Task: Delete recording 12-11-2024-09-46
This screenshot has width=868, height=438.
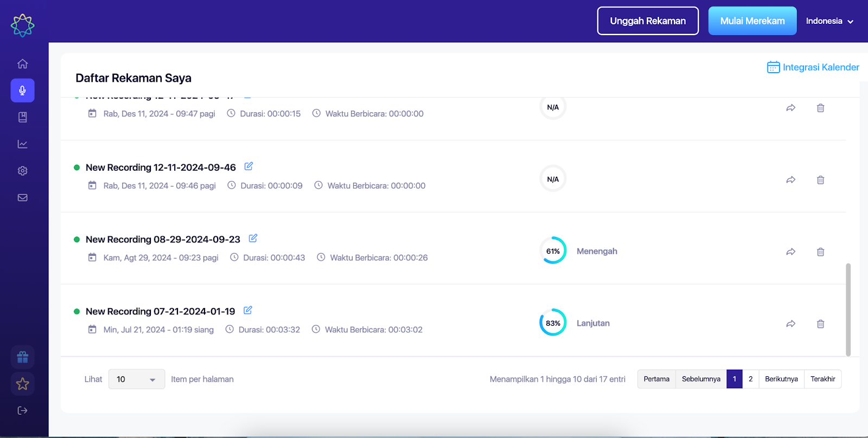Action: point(821,180)
